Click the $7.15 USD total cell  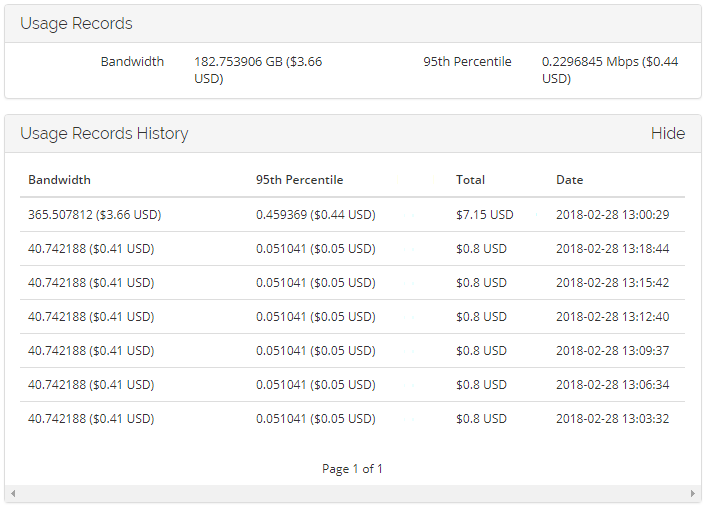click(x=484, y=214)
